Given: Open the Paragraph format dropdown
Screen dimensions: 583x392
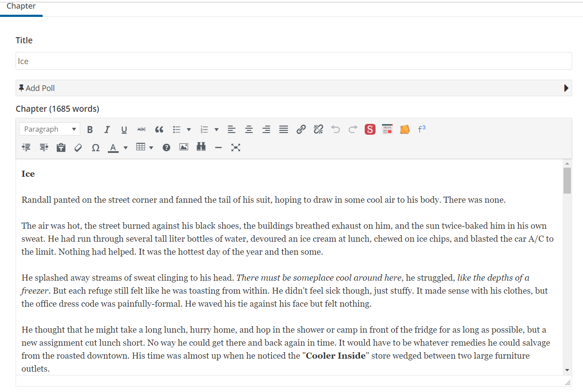Looking at the screenshot, I should pos(49,129).
